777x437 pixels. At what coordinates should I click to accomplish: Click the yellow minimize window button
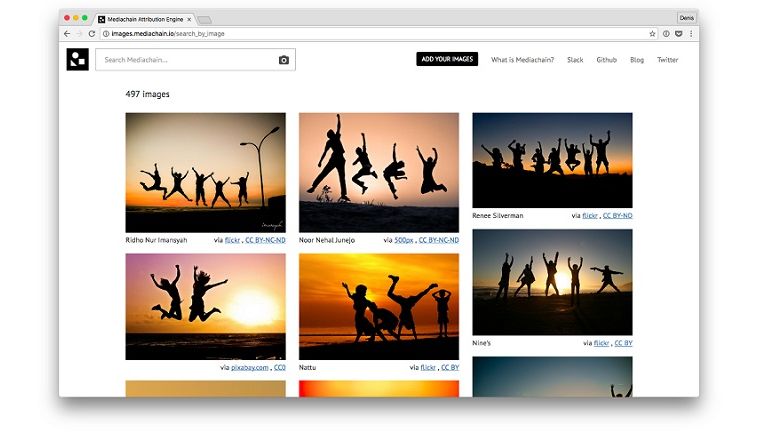coord(76,18)
